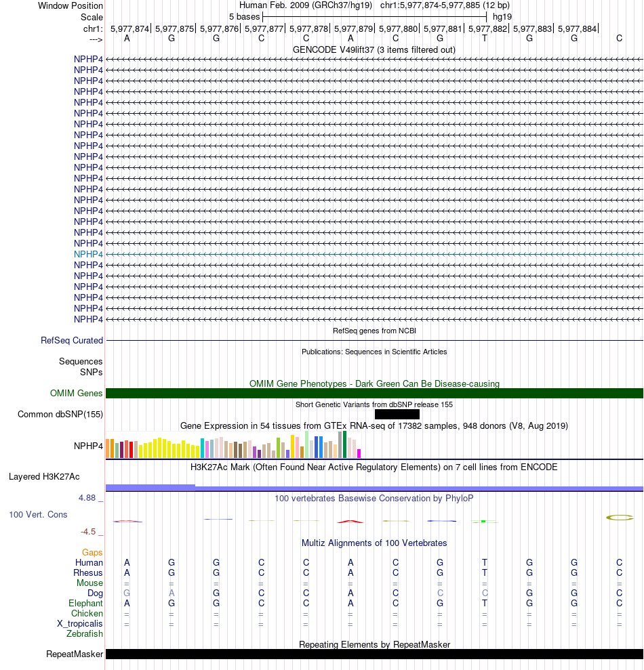Click the RefSeq Curated track label
Image resolution: width=644 pixels, height=670 pixels.
click(x=72, y=341)
